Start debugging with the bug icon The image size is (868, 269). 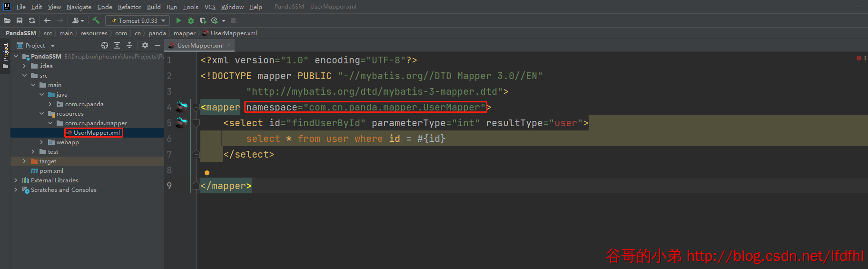[x=191, y=20]
